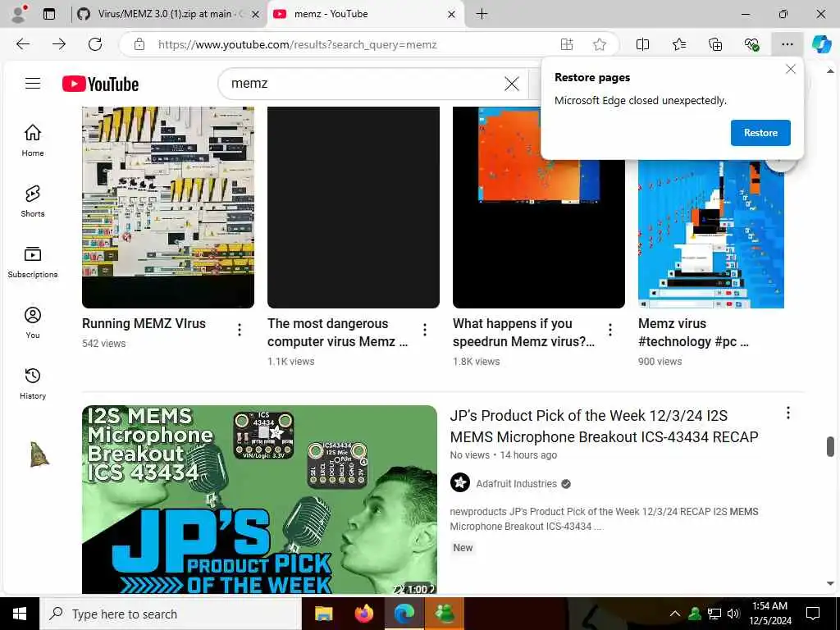Open Subscriptions in the YouTube sidebar
Viewport: 840px width, 630px height.
(33, 262)
